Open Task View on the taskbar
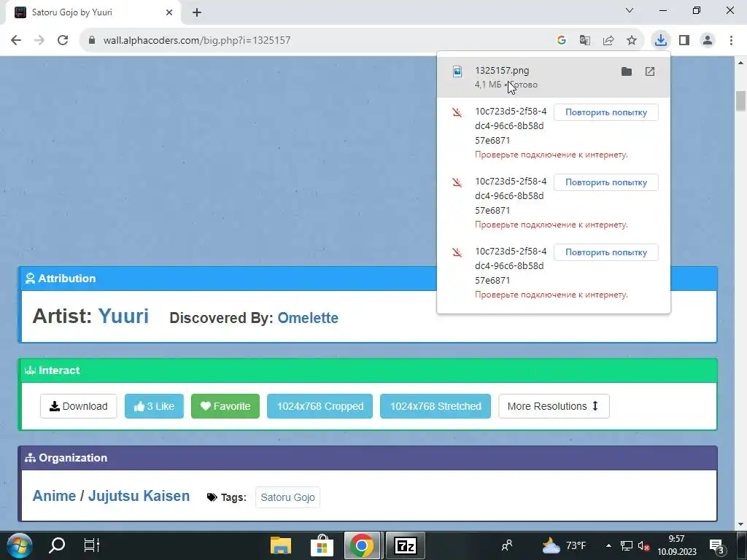Viewport: 747px width, 560px height. (91, 545)
